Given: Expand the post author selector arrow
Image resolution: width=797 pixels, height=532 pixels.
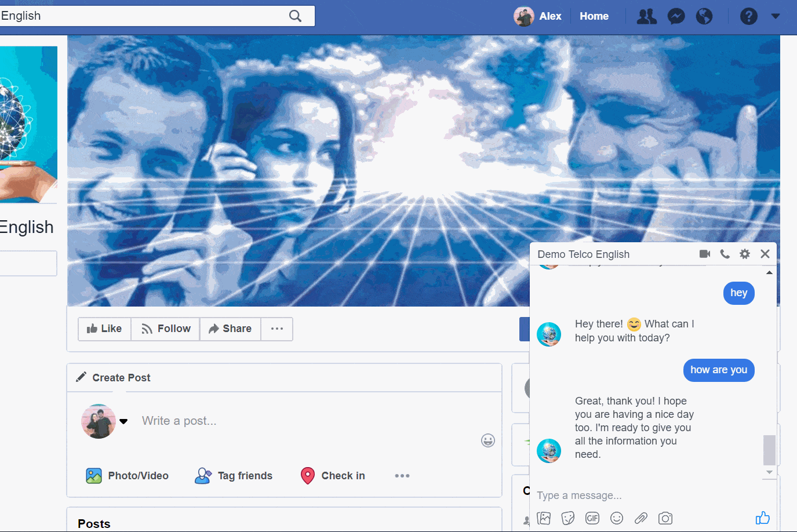Looking at the screenshot, I should 123,421.
